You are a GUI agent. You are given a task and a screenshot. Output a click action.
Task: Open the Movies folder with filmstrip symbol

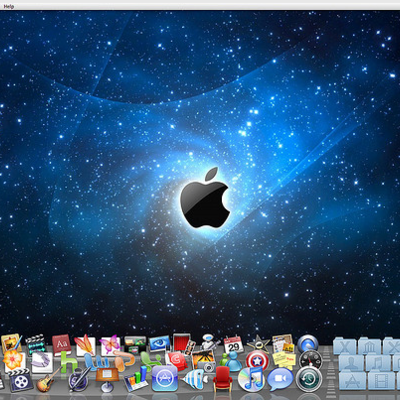click(x=381, y=381)
